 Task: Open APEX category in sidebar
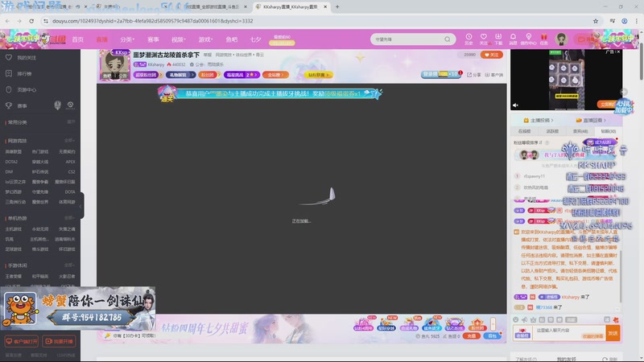click(70, 162)
